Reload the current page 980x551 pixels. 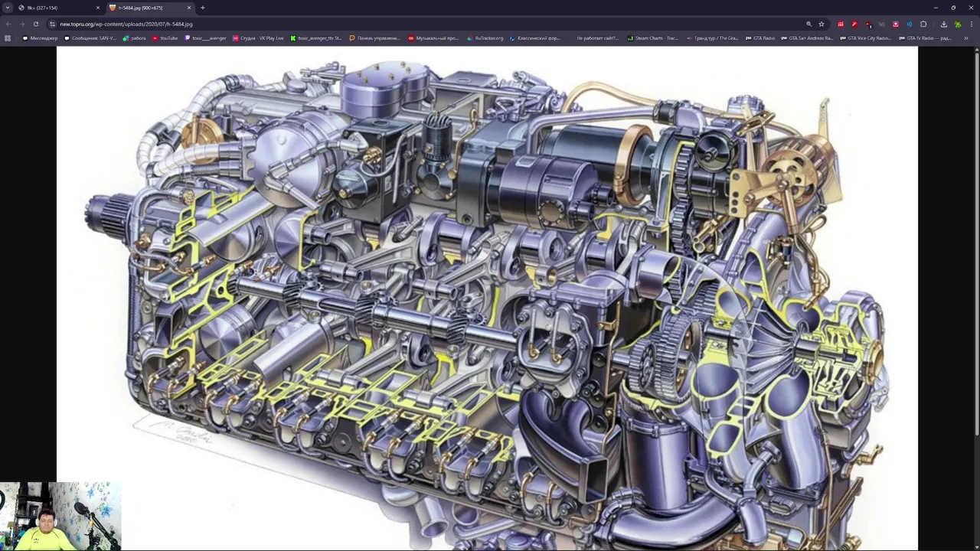point(35,24)
